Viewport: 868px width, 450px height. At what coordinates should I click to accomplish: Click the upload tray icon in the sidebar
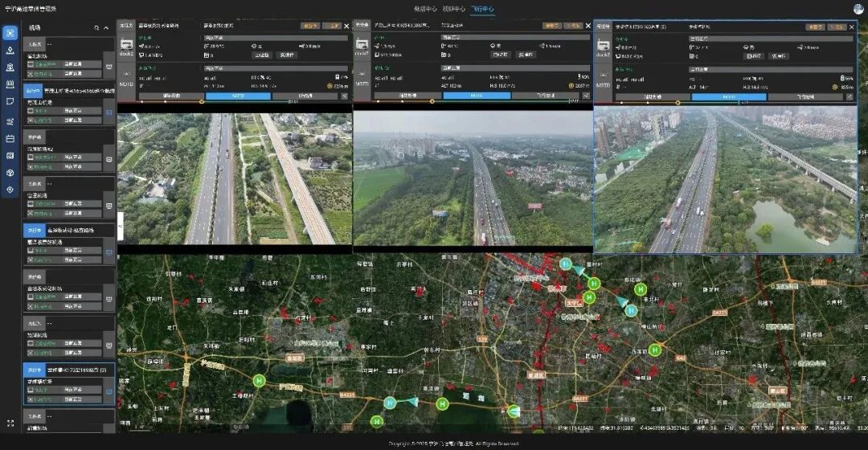pos(10,51)
